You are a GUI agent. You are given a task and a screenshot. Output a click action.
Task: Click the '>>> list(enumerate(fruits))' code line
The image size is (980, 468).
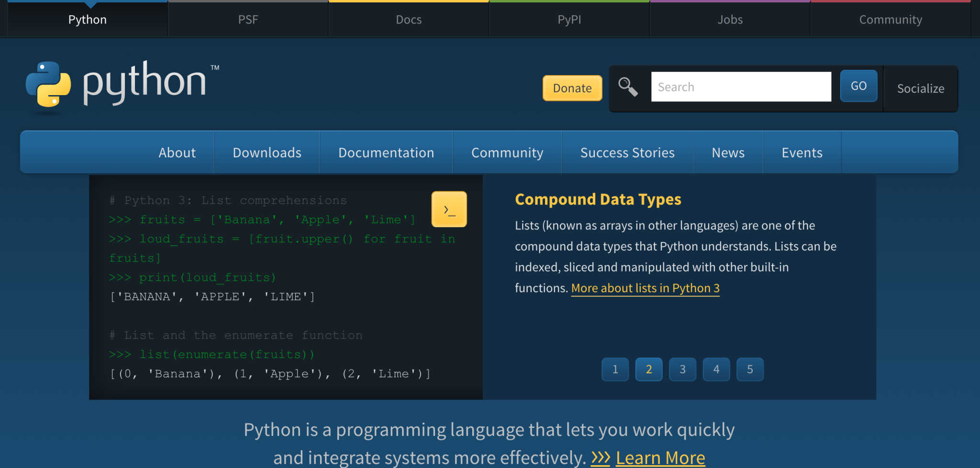tap(212, 355)
